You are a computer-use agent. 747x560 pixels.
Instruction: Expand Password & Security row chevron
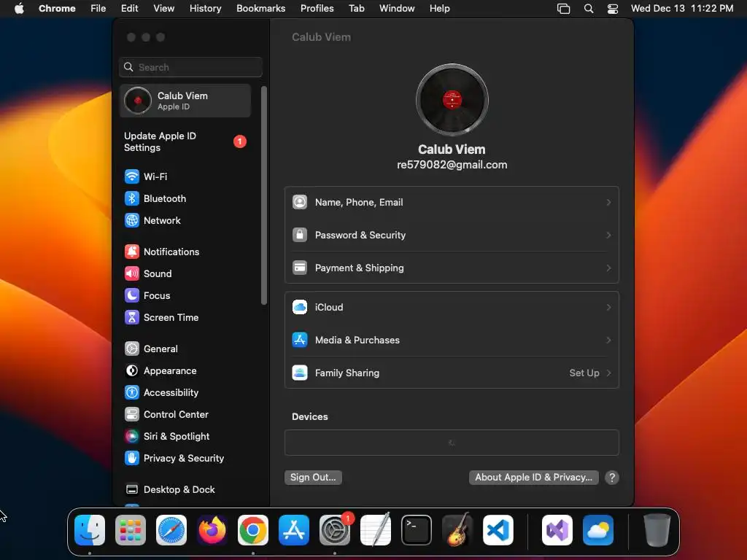608,236
